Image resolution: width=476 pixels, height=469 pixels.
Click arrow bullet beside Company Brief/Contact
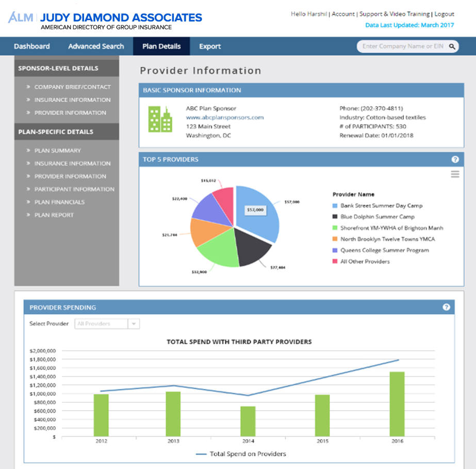point(28,87)
